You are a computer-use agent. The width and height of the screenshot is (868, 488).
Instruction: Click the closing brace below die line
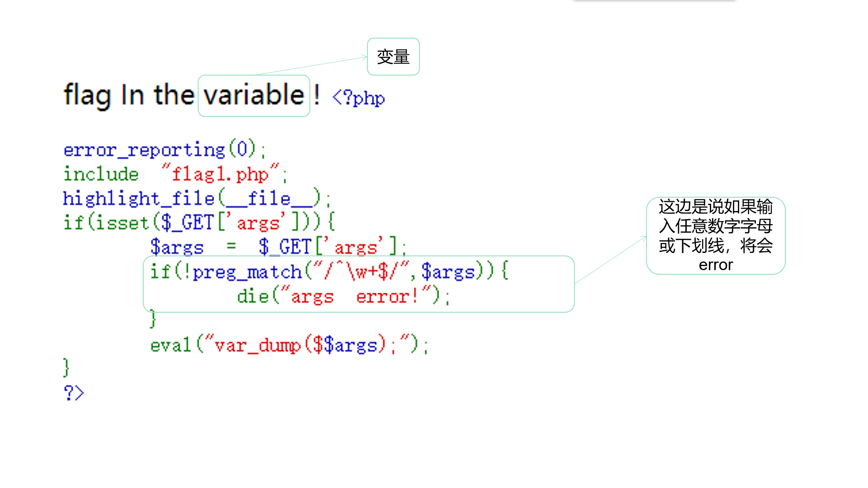[x=153, y=319]
